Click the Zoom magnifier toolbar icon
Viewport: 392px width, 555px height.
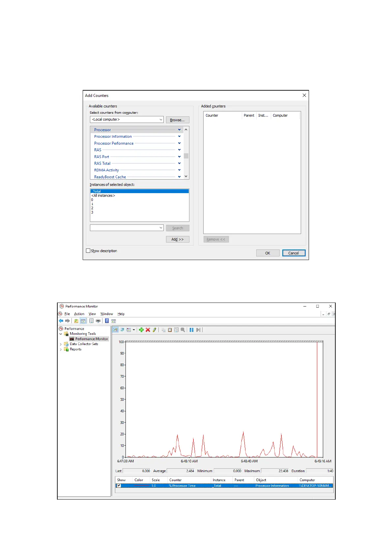coord(183,330)
